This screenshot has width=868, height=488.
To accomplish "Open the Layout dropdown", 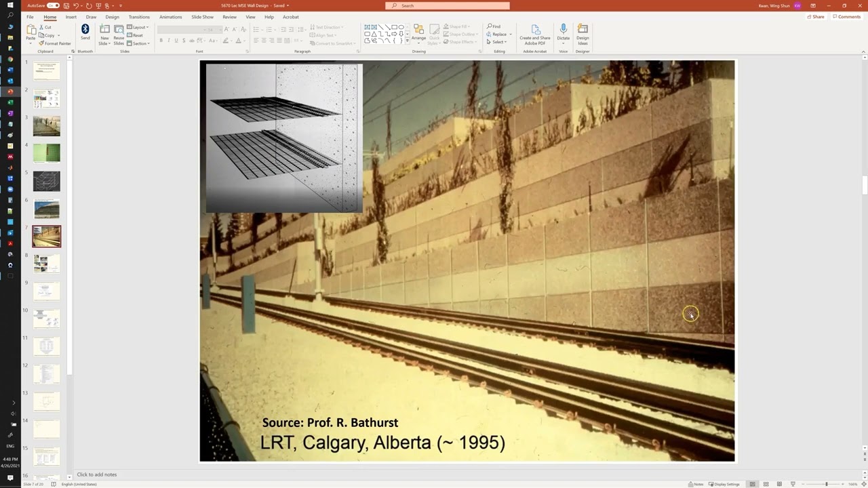I will (138, 27).
